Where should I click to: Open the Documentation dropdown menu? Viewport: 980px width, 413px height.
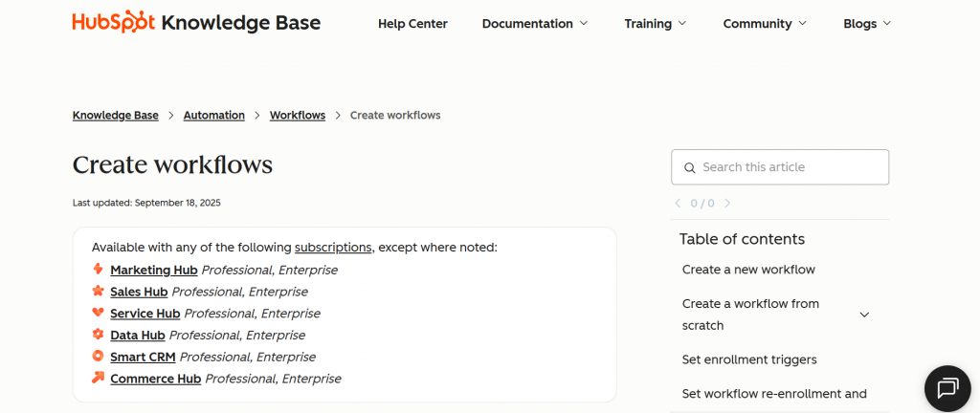[535, 24]
